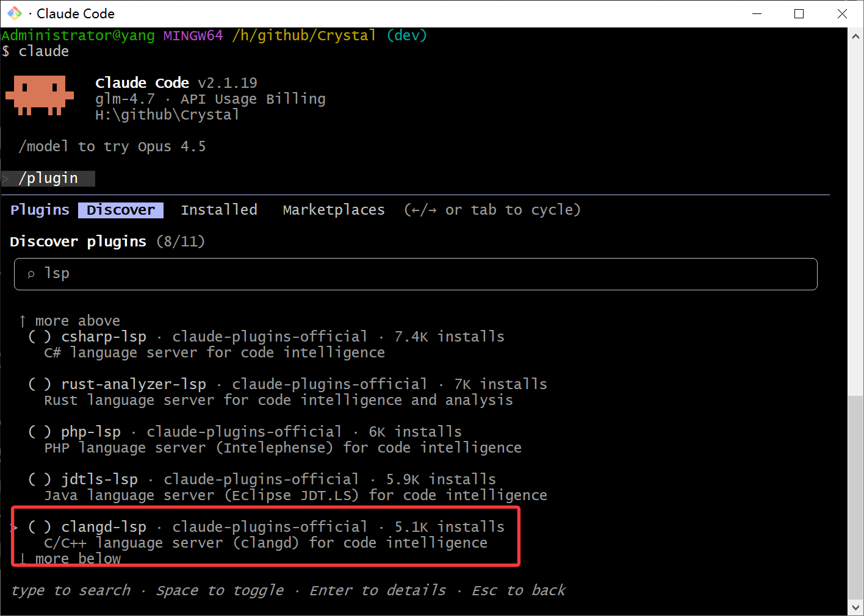
Task: Click the vertical scrollbar thumb
Action: coord(855,497)
